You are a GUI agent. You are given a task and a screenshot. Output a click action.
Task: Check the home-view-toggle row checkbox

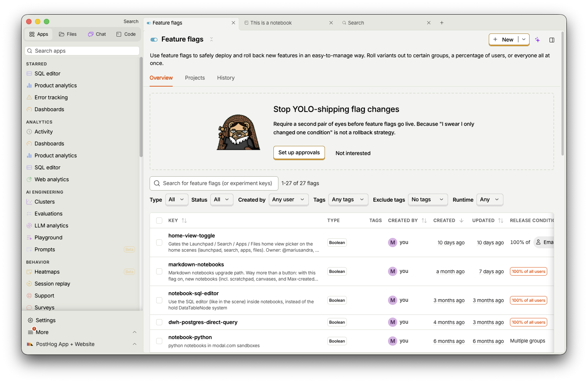pos(159,243)
